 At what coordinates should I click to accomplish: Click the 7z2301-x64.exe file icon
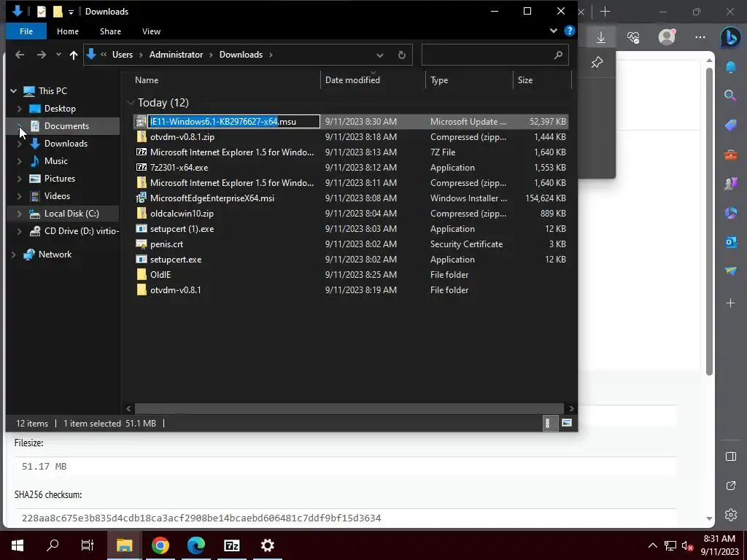[x=142, y=167]
